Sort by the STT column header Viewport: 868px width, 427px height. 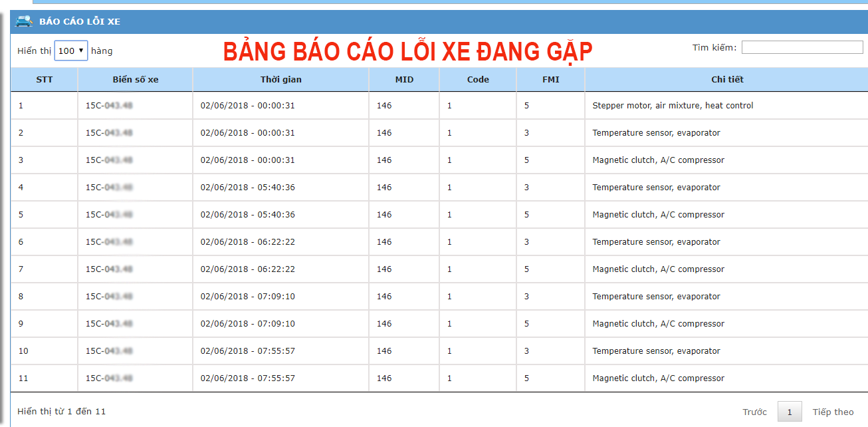pyautogui.click(x=45, y=79)
